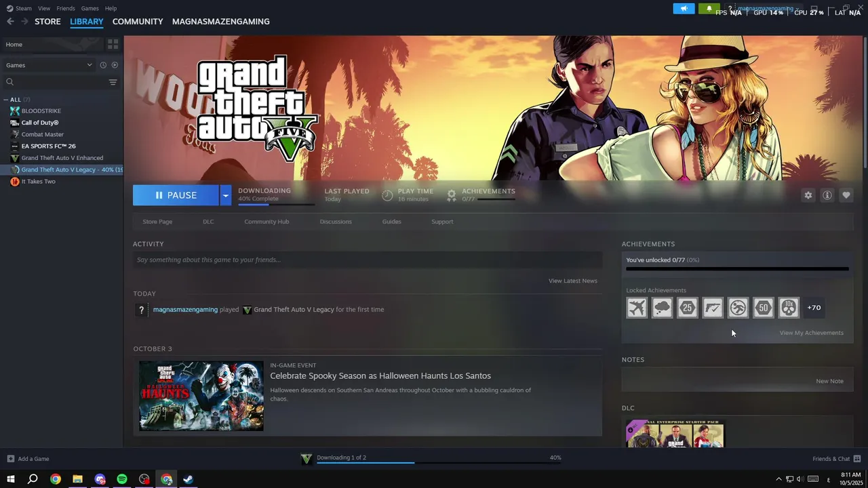This screenshot has width=868, height=488.
Task: Open the Enterprise Starter Pack DLC thumbnail
Action: point(675,434)
